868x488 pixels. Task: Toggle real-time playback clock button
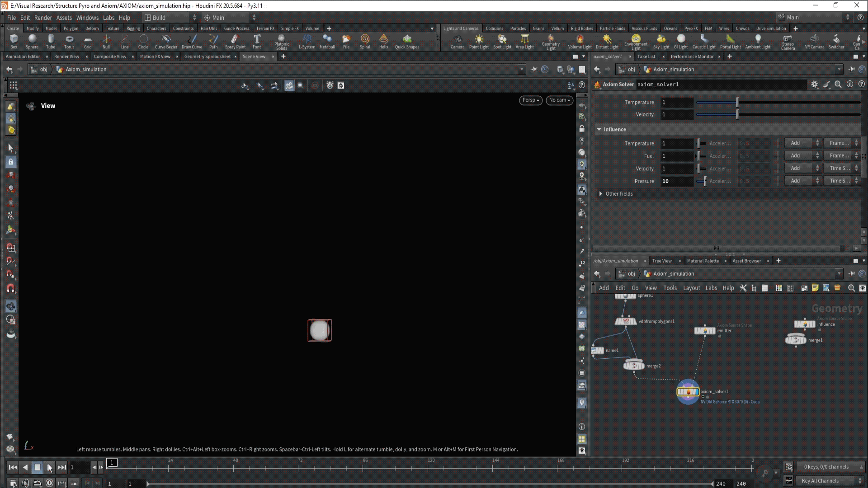[x=49, y=483]
